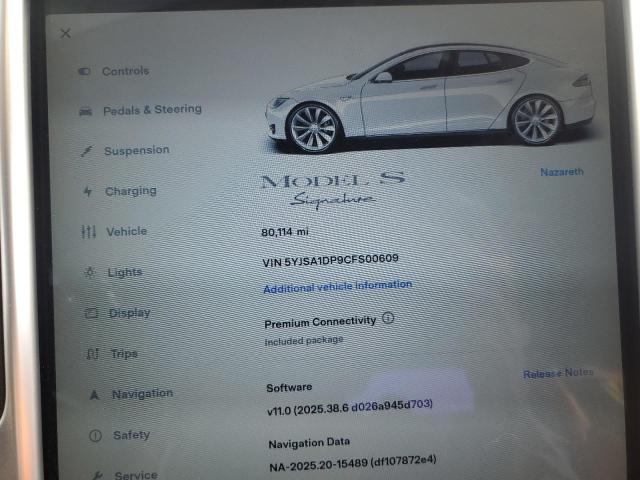This screenshot has width=640, height=480.
Task: Open the Navigation menu item
Action: pyautogui.click(x=141, y=394)
